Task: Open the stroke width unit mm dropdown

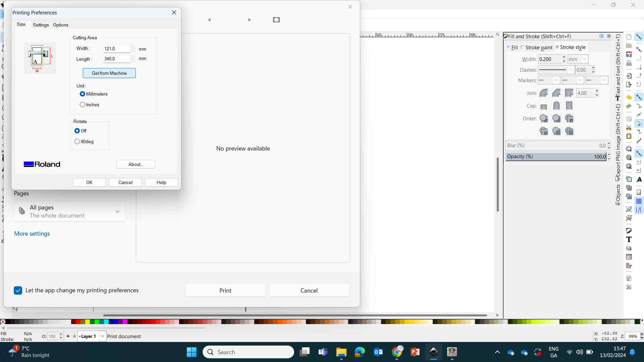Action: click(578, 59)
